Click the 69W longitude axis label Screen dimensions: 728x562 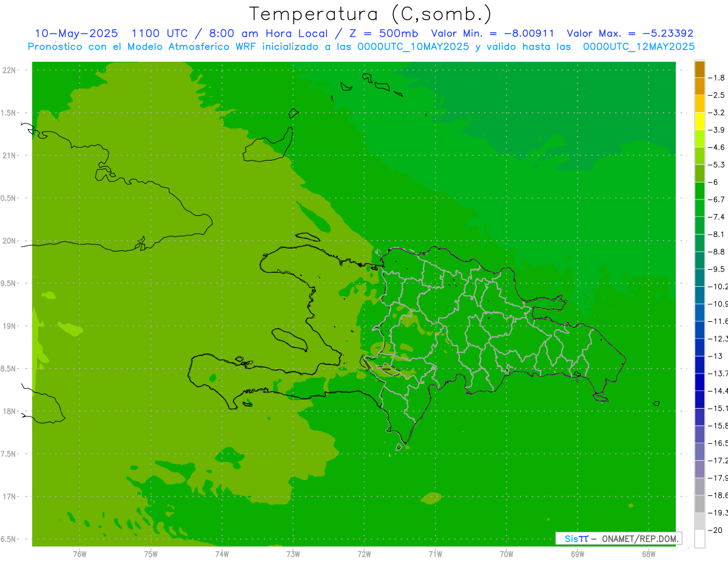pyautogui.click(x=578, y=554)
